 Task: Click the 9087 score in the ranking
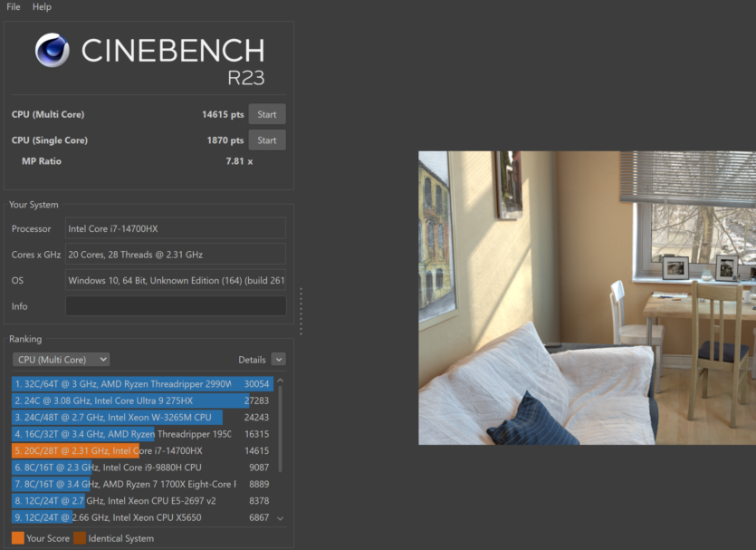259,468
